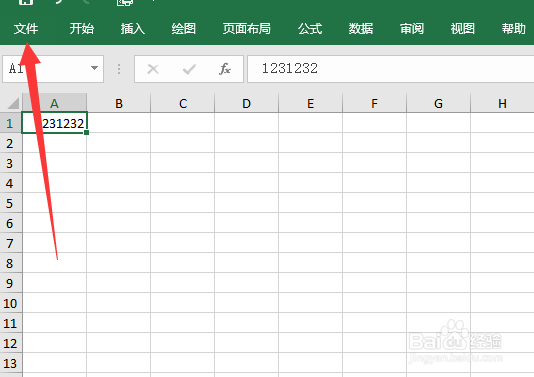Select row 8 header
This screenshot has height=377, width=534.
(11, 263)
